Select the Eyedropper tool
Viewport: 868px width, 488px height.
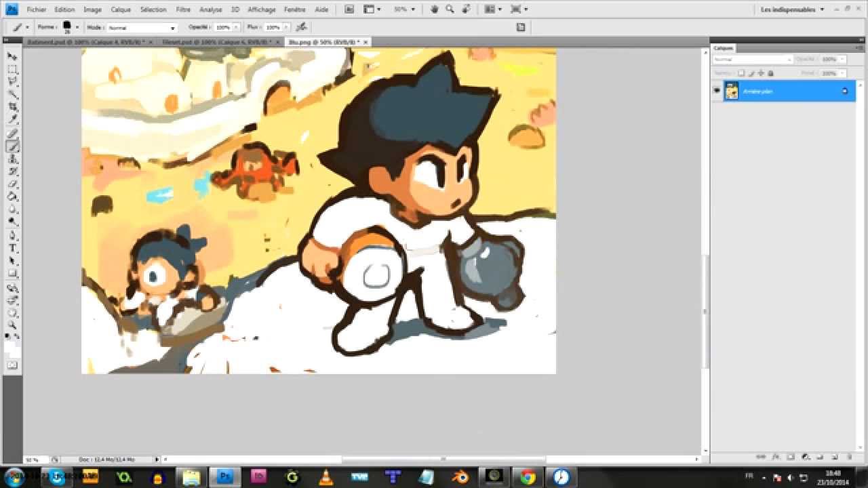[x=12, y=121]
